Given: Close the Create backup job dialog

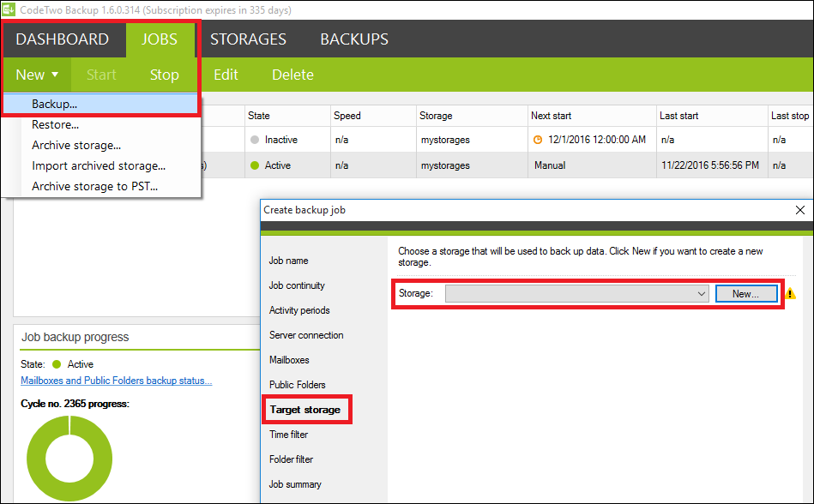Looking at the screenshot, I should point(800,210).
